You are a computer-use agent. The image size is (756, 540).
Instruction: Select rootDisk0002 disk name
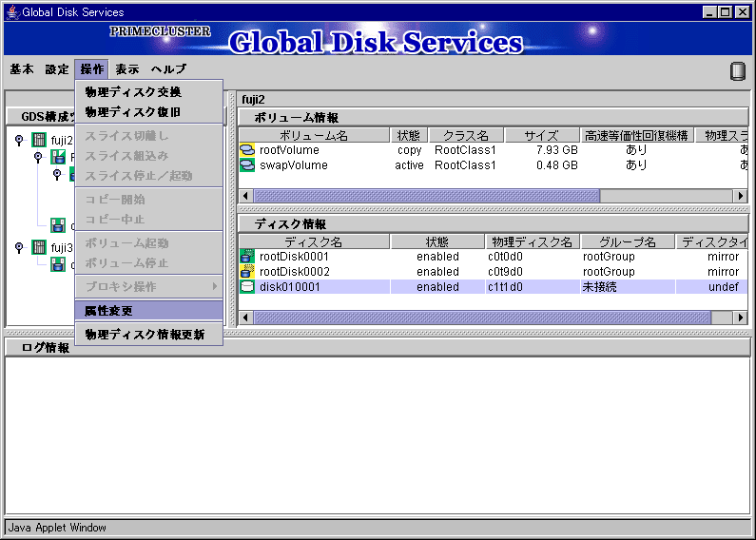[295, 272]
